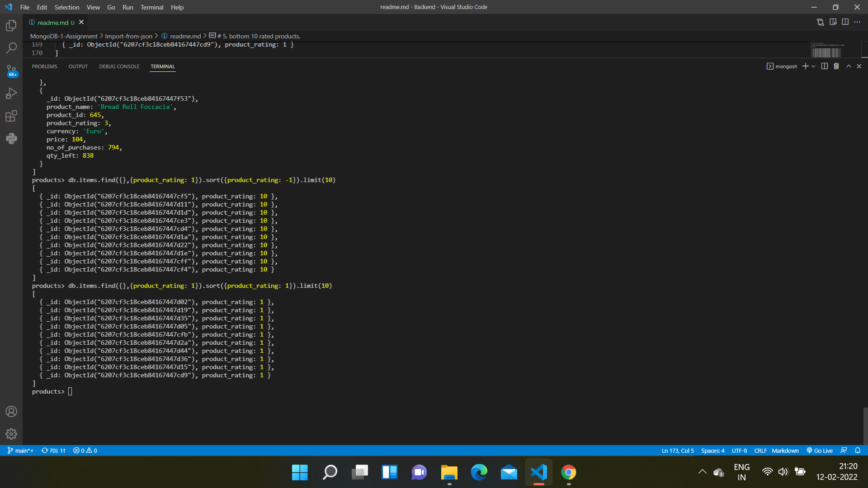Open the terminal profile dropdown arrow
Image resolution: width=868 pixels, height=488 pixels.
(813, 66)
